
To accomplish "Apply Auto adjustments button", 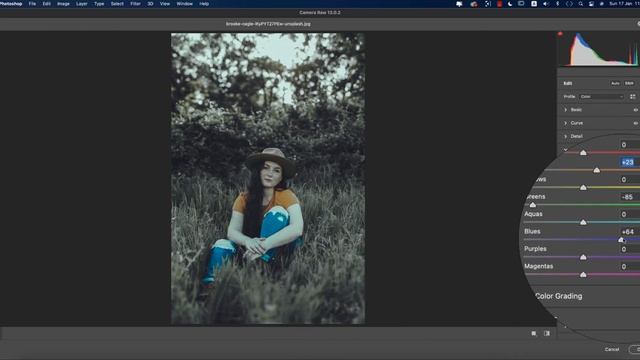I will pos(615,83).
